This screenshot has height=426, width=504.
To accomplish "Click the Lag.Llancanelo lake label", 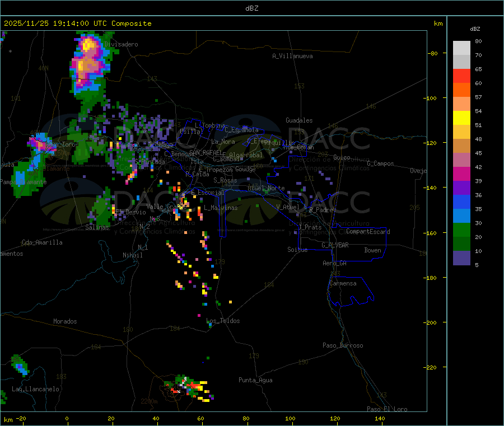I will [x=35, y=389].
